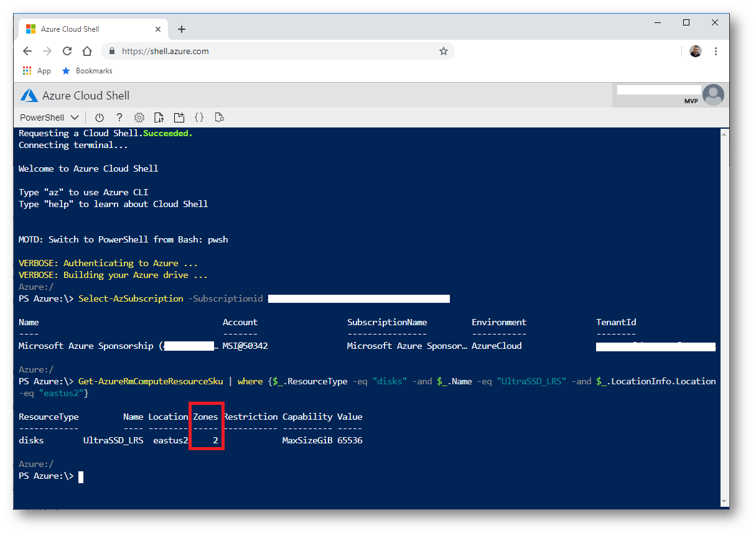
Task: Click the '65536' value in the output
Action: [350, 440]
